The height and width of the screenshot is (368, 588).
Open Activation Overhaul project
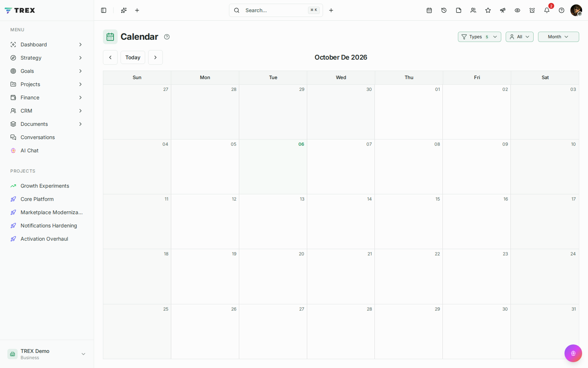point(47,239)
